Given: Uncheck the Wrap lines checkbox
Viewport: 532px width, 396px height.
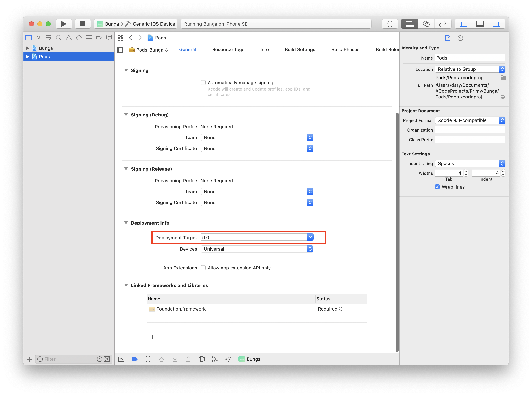Looking at the screenshot, I should click(437, 187).
